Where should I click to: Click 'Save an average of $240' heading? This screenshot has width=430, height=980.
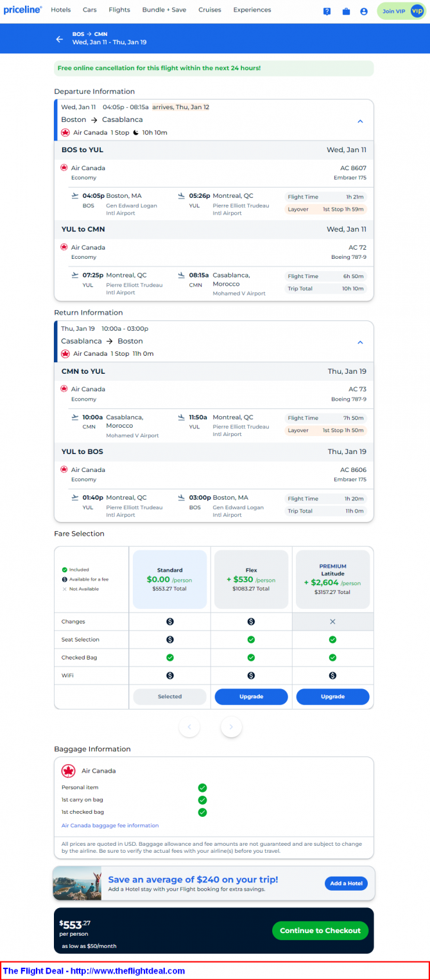pos(193,880)
